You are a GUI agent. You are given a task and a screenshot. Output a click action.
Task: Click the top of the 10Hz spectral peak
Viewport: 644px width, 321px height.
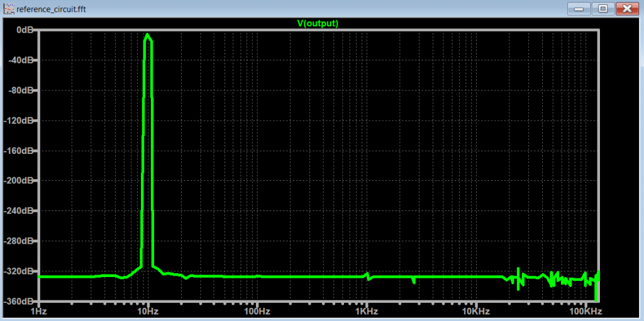pos(148,35)
